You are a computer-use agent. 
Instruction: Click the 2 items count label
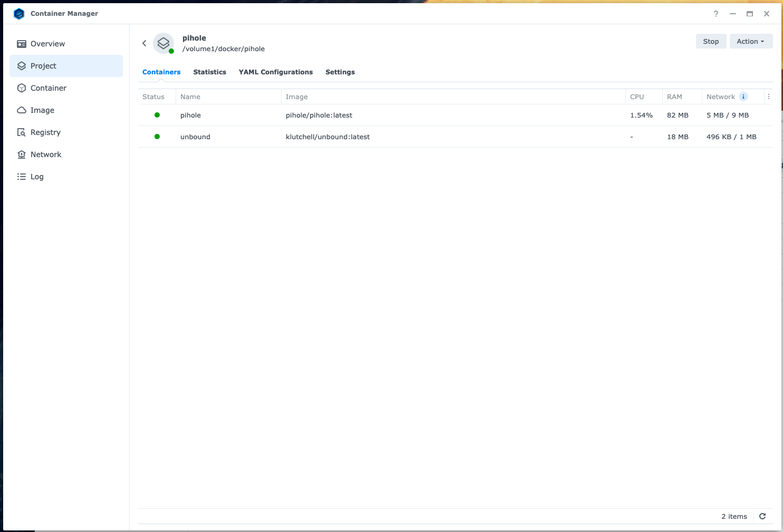click(x=734, y=516)
